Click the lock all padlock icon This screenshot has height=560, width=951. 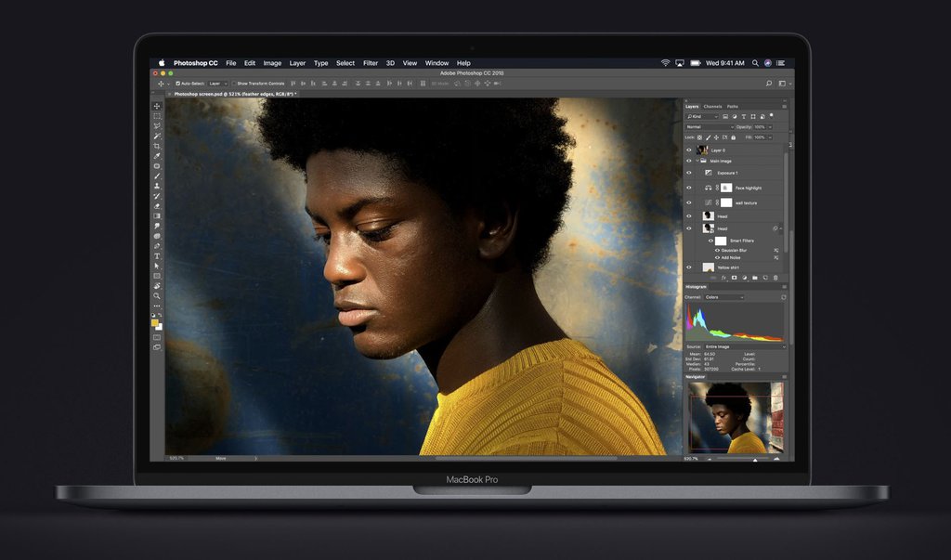[734, 137]
